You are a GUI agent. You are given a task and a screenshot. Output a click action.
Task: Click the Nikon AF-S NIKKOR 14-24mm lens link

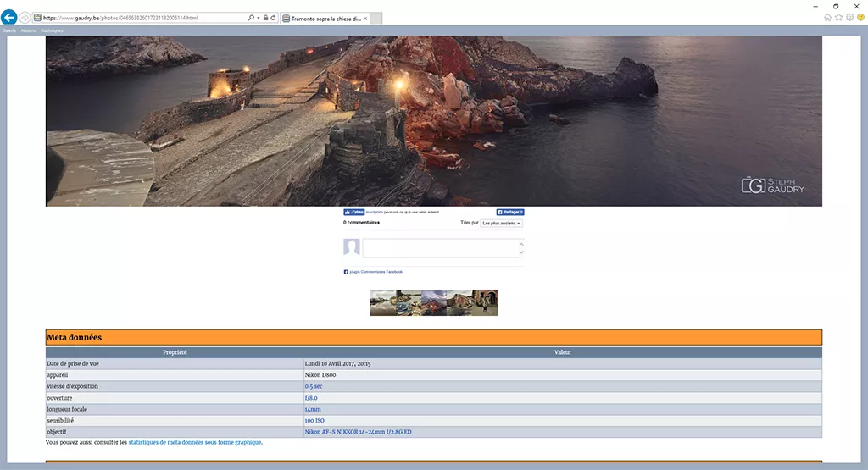tap(359, 432)
